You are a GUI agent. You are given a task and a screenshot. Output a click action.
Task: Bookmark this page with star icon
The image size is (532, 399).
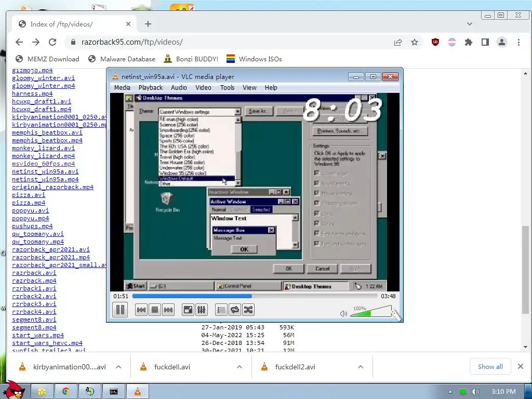(415, 42)
